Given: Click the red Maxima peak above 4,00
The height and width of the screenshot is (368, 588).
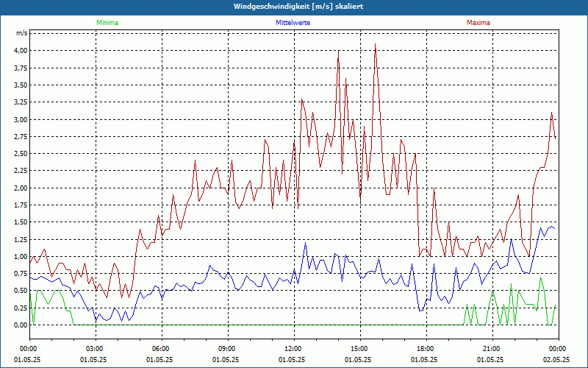Looking at the screenshot, I should [375, 44].
